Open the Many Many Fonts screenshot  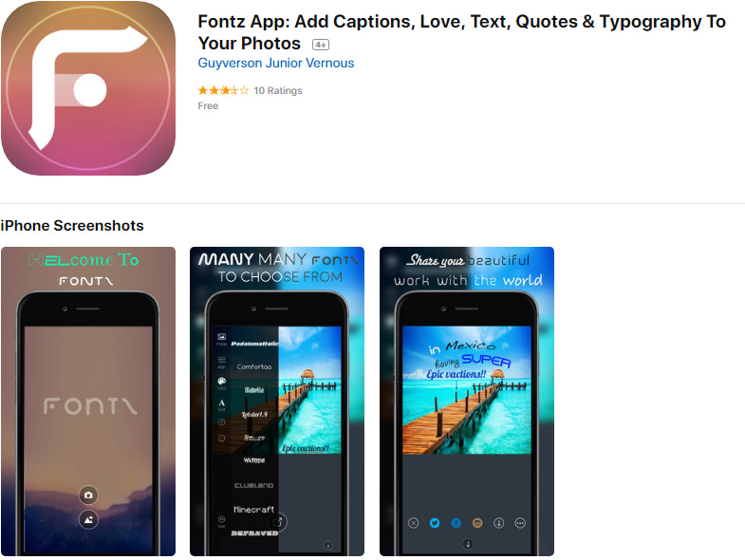[277, 401]
